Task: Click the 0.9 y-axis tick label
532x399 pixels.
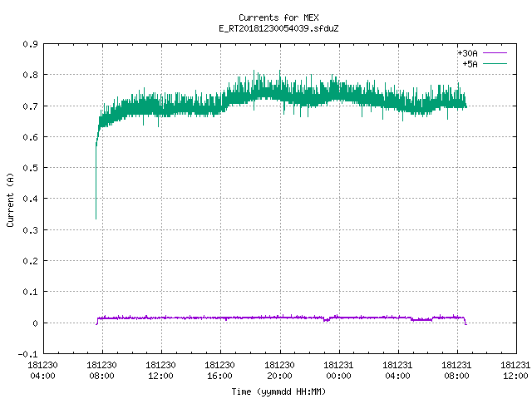Action: click(x=30, y=44)
